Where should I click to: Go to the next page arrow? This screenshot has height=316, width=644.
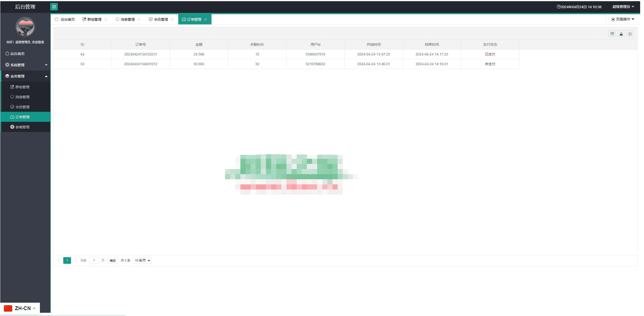pyautogui.click(x=76, y=260)
